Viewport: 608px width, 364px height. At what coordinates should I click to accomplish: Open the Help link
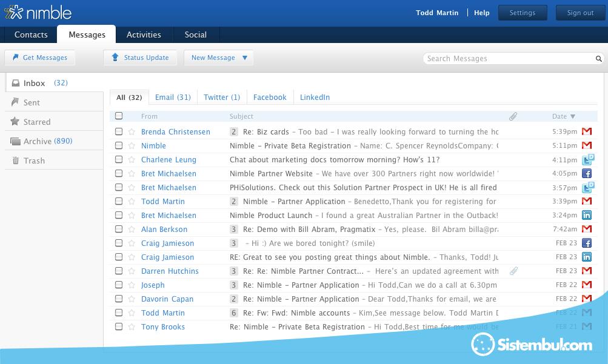(481, 13)
